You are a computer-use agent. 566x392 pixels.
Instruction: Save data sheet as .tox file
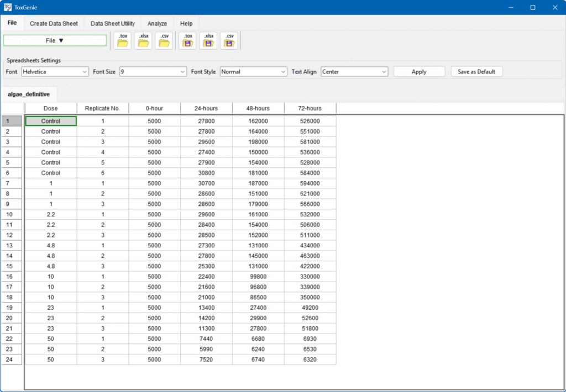point(188,41)
